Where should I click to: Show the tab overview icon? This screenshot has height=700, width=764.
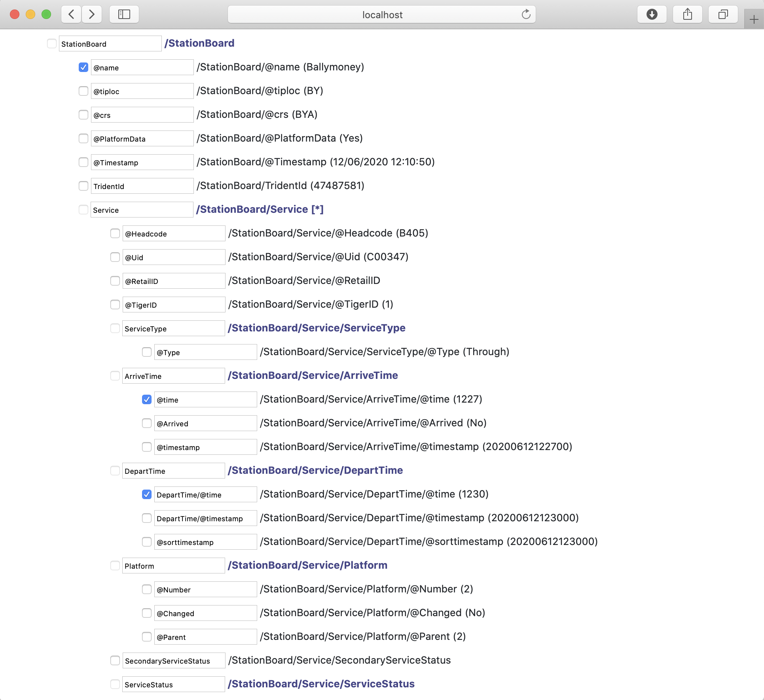[x=723, y=15]
